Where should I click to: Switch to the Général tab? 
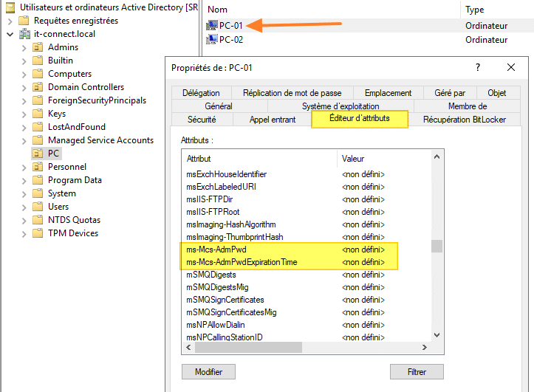point(219,106)
